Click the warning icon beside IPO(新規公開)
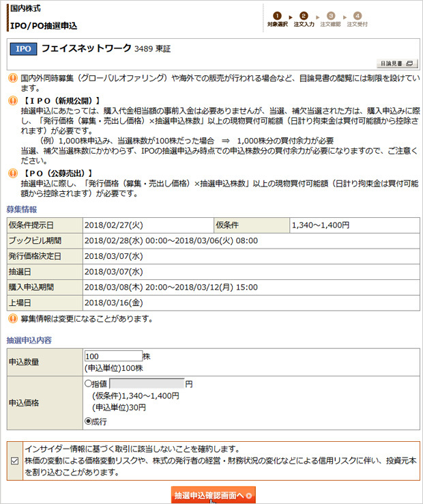This screenshot has height=504, width=423. coord(13,100)
